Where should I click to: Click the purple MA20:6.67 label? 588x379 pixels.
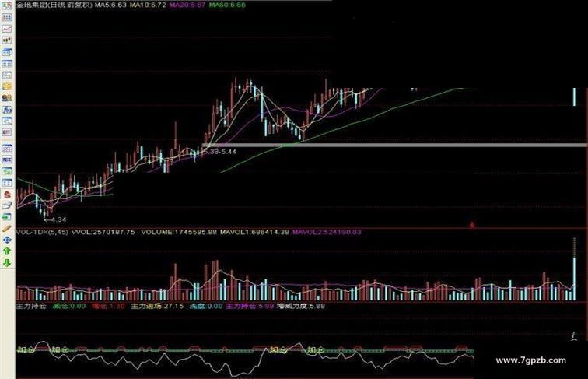(187, 5)
